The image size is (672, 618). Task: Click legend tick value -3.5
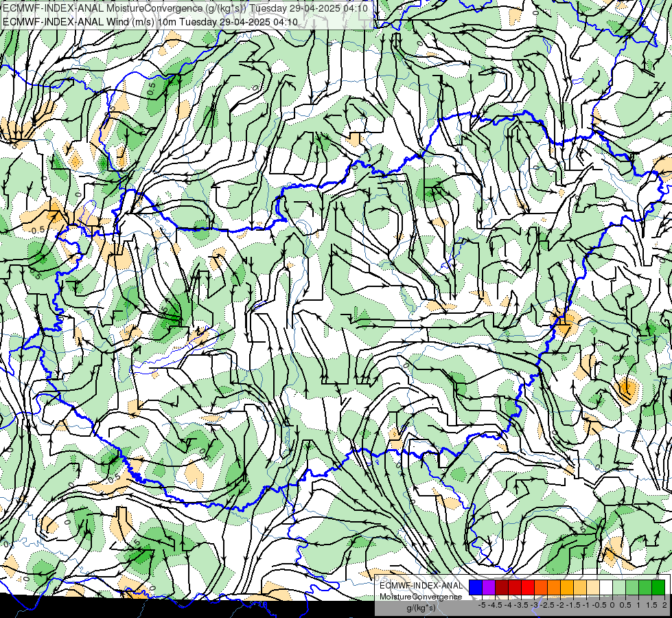521,605
